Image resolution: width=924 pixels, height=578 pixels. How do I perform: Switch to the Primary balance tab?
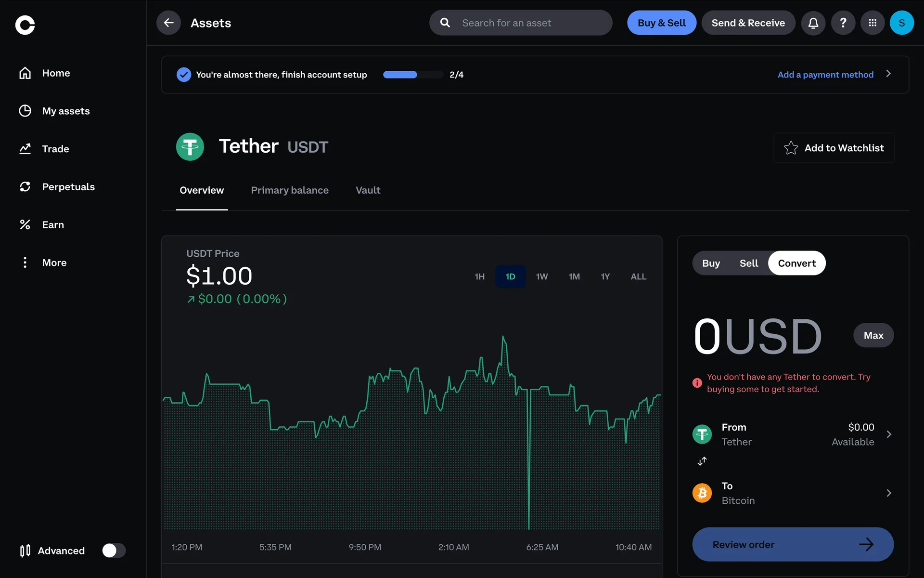(290, 190)
